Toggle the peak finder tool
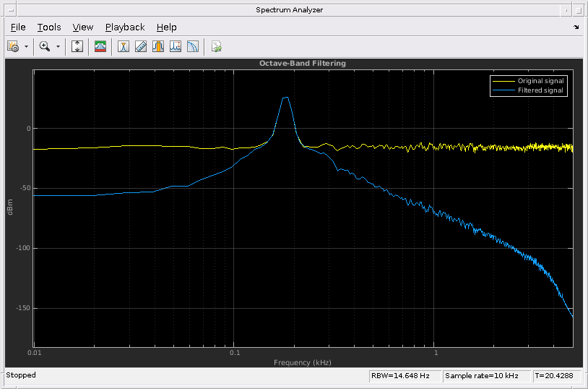588x389 pixels. [158, 46]
